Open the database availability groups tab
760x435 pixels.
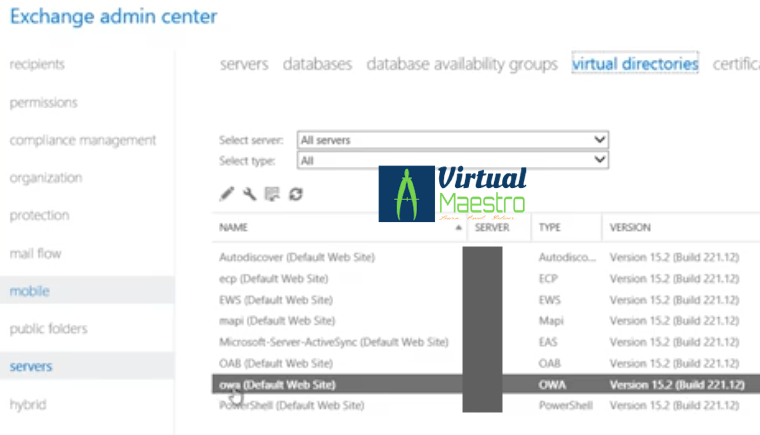click(x=462, y=64)
